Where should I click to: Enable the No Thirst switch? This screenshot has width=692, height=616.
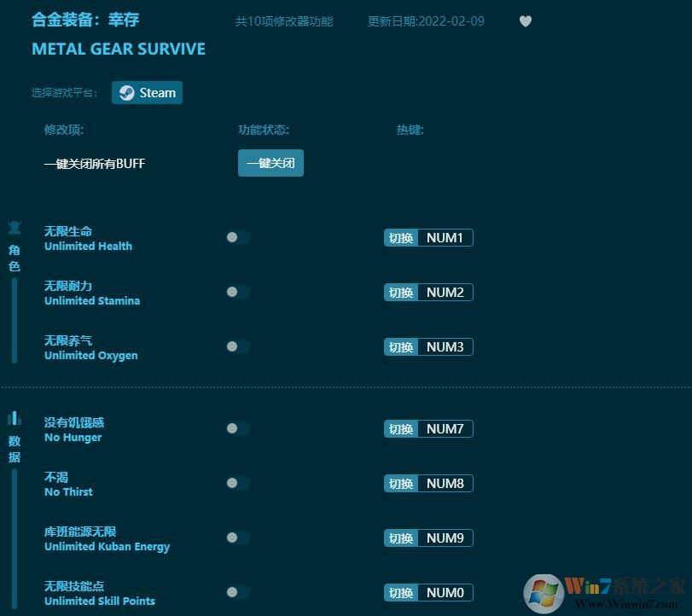(238, 483)
